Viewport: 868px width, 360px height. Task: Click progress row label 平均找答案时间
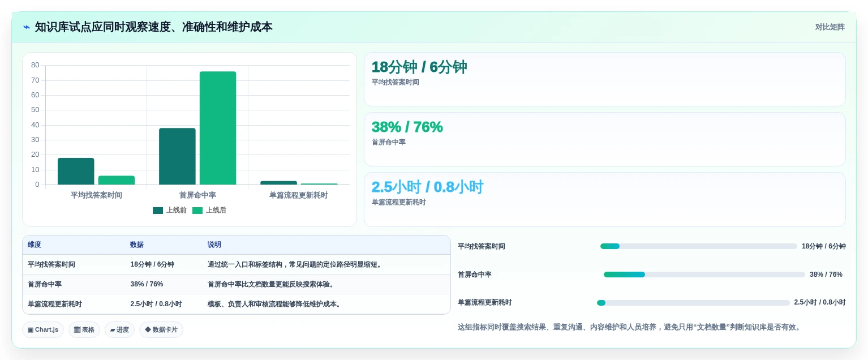point(482,246)
